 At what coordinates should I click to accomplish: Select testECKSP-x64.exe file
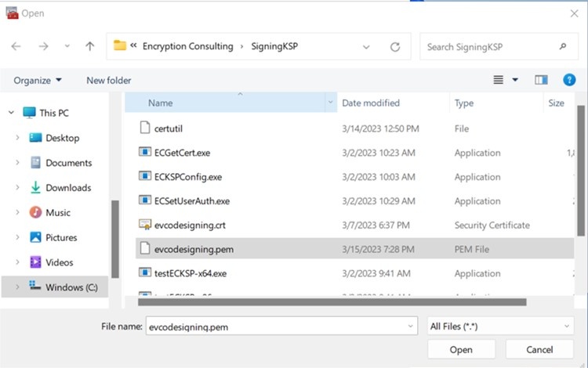(x=191, y=273)
